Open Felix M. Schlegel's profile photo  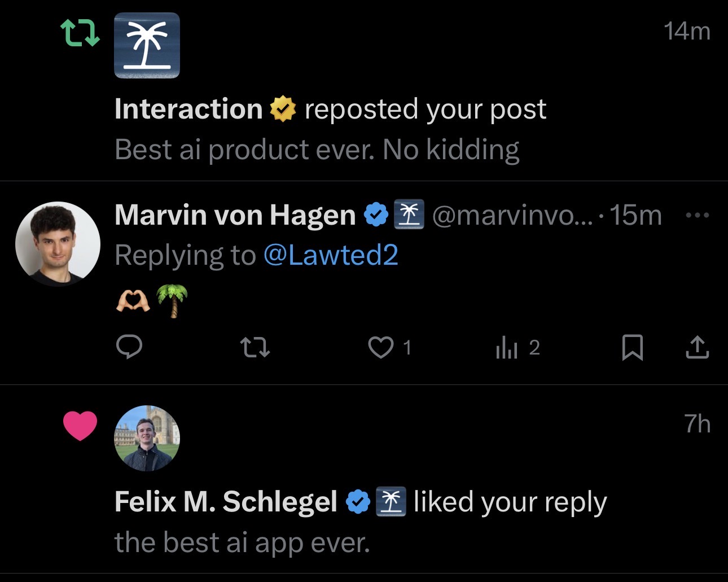click(x=147, y=438)
